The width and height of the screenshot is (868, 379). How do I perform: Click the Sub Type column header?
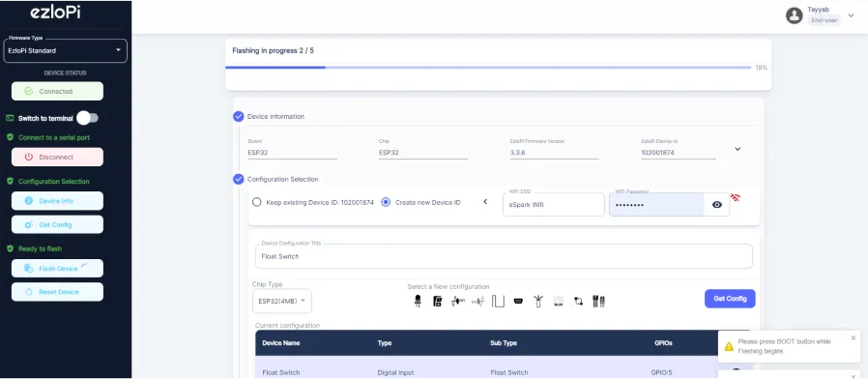tap(504, 343)
